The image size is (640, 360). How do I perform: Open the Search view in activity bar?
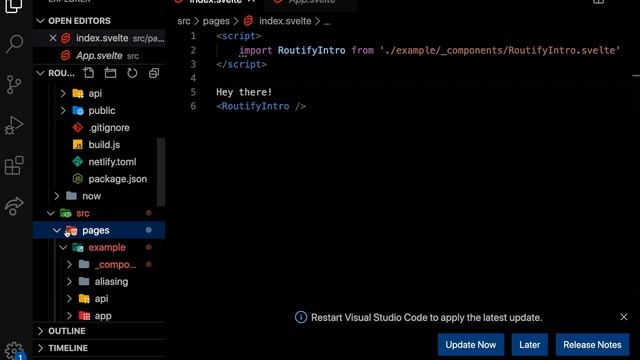click(x=14, y=44)
